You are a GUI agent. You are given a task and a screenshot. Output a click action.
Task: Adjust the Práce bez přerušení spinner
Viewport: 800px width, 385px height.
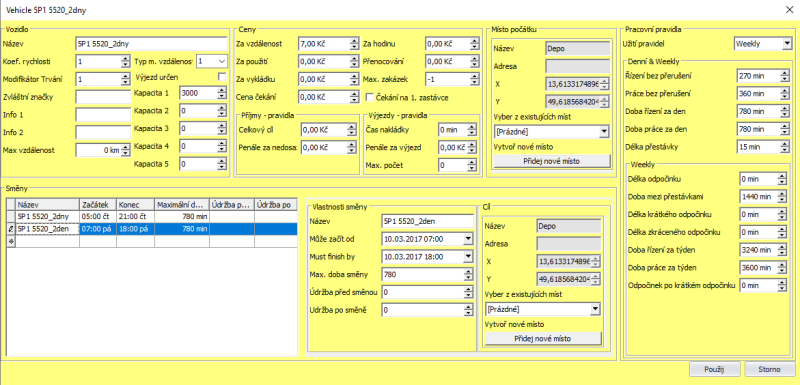coord(784,93)
